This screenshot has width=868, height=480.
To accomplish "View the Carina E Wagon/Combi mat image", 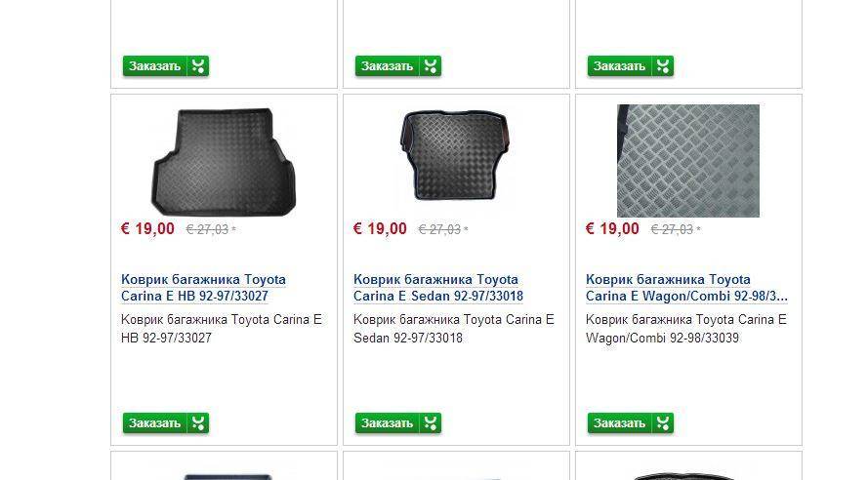I will coord(687,160).
